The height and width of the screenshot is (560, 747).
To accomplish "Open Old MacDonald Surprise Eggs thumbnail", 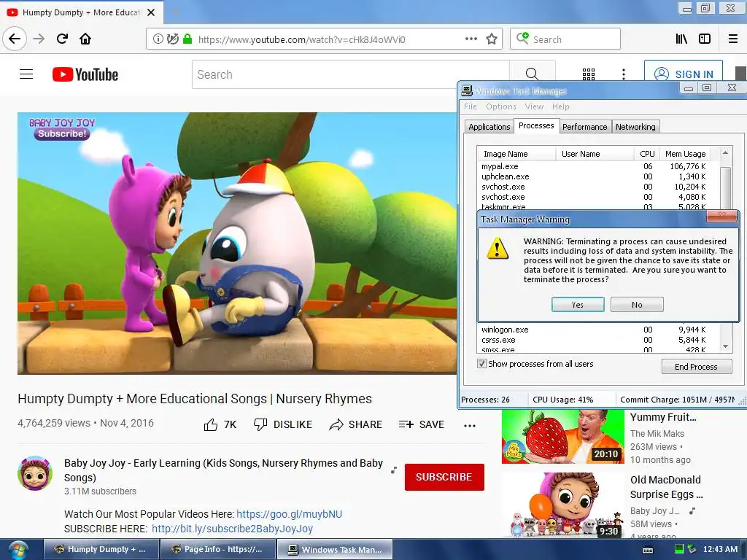I will click(562, 506).
